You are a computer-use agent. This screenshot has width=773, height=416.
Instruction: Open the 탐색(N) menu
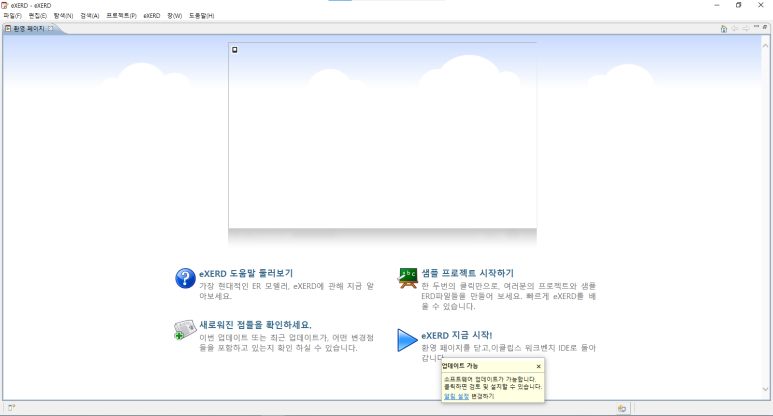pyautogui.click(x=64, y=16)
